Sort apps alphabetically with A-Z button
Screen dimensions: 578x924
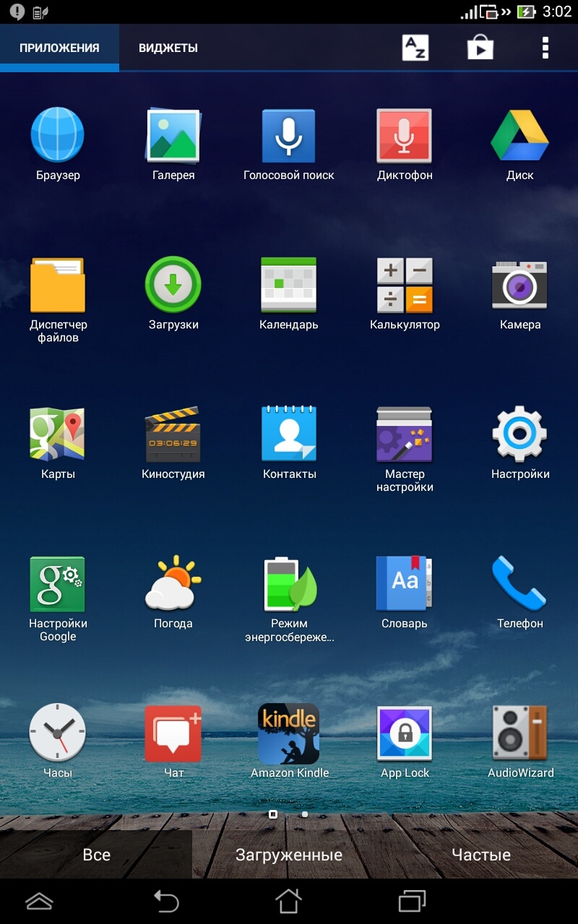tap(415, 48)
